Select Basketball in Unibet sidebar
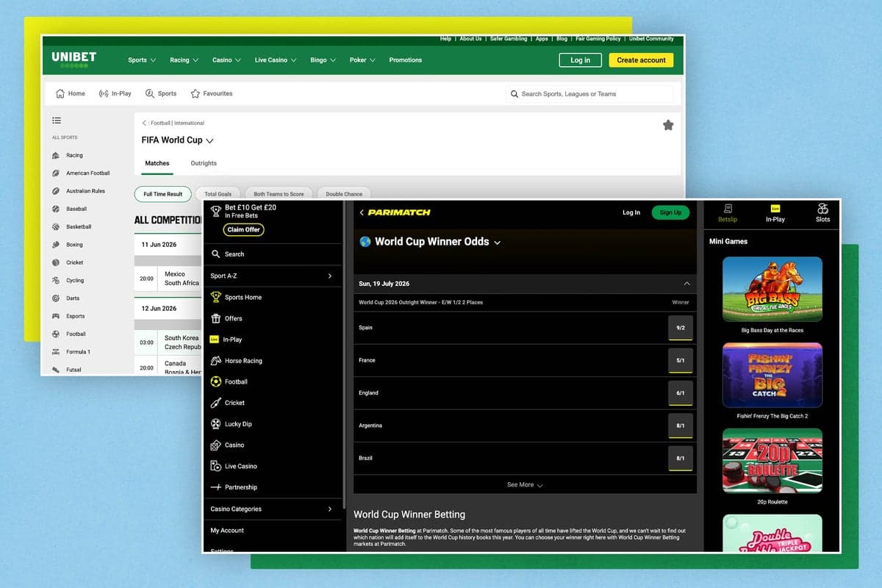 coord(72,226)
